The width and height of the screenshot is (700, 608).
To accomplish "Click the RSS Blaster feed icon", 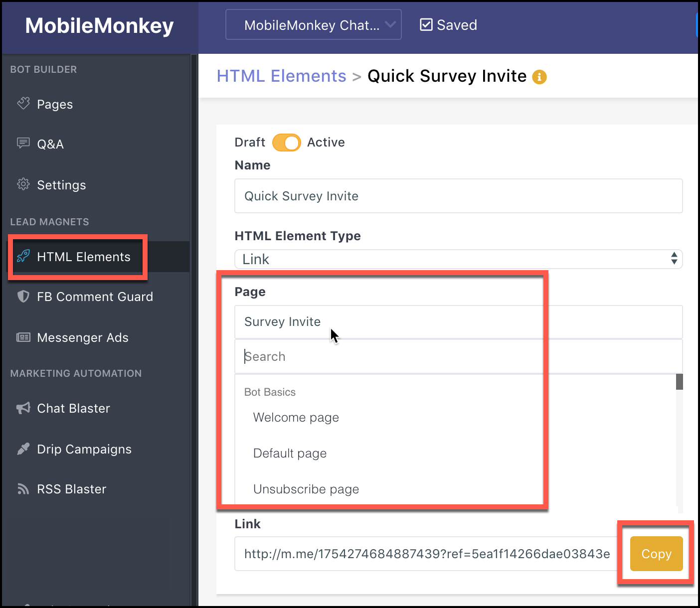I will 23,489.
